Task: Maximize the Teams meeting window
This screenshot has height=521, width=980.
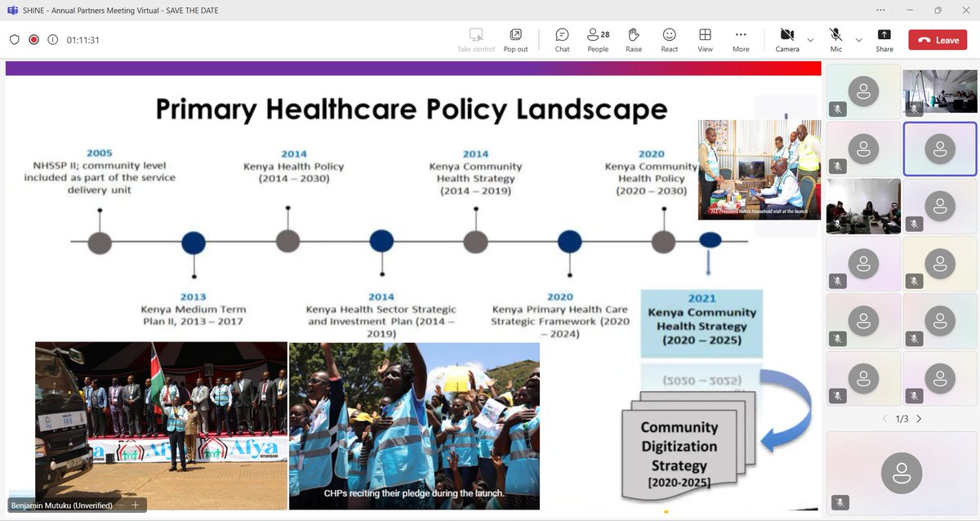Action: [x=938, y=11]
